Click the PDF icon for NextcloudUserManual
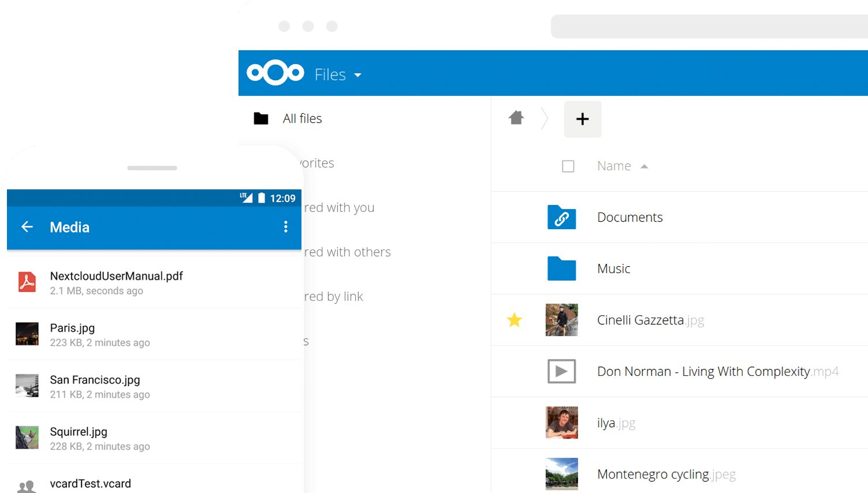The image size is (868, 493). pyautogui.click(x=27, y=282)
